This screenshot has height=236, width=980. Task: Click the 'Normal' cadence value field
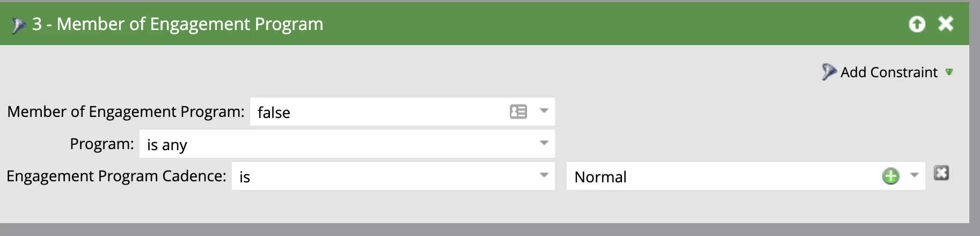pyautogui.click(x=745, y=176)
